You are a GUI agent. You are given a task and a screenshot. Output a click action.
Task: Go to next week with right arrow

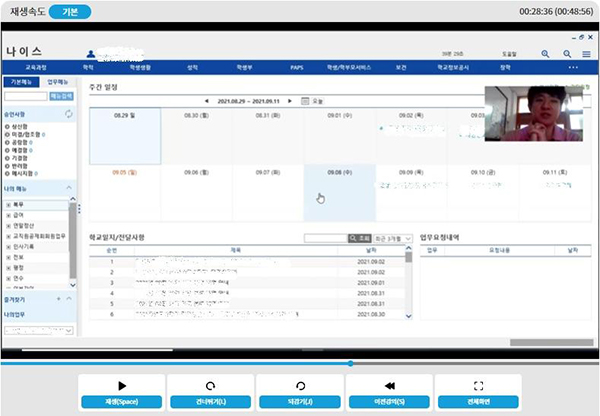290,101
